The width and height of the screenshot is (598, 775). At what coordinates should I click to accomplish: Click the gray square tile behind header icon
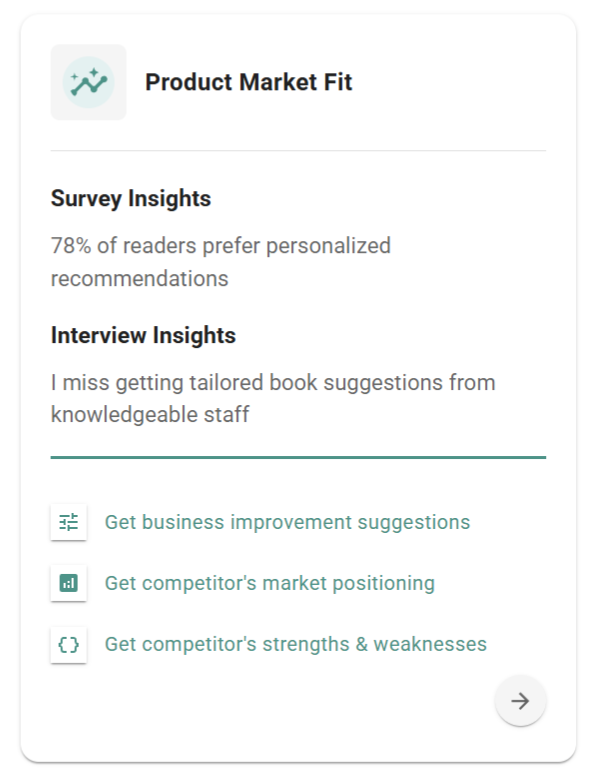(88, 82)
